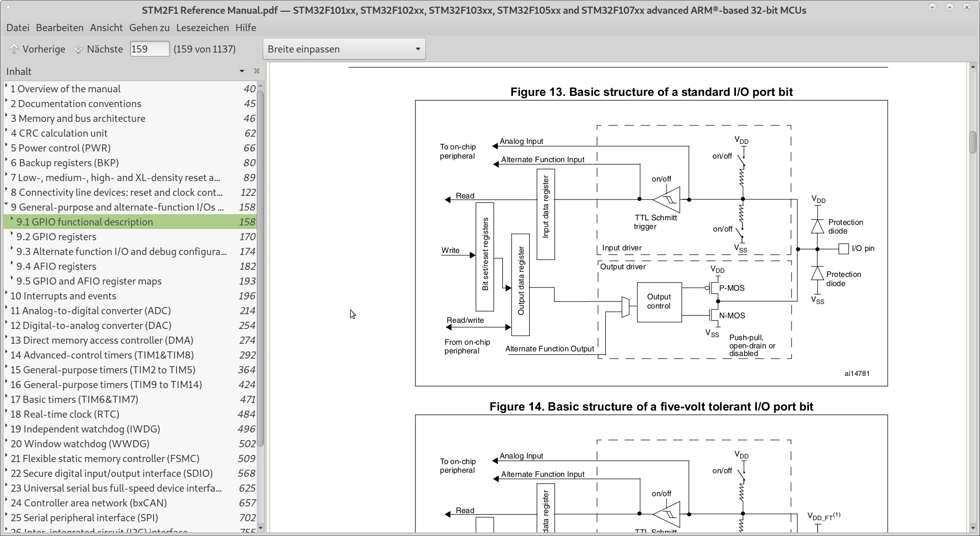Image resolution: width=980 pixels, height=536 pixels.
Task: Select 8 Connectivity line devices entry
Action: (x=130, y=192)
